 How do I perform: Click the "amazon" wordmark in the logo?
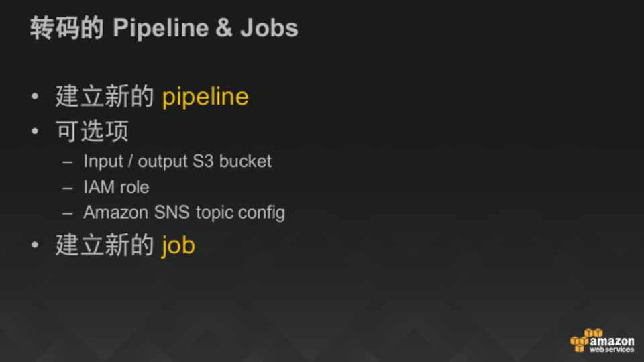pos(612,341)
